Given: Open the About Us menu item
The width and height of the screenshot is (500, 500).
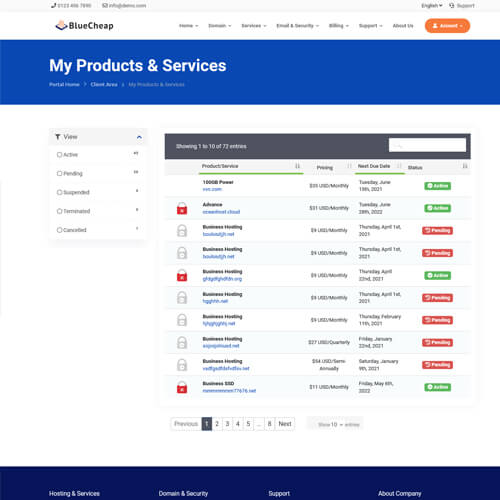Looking at the screenshot, I should pos(403,26).
